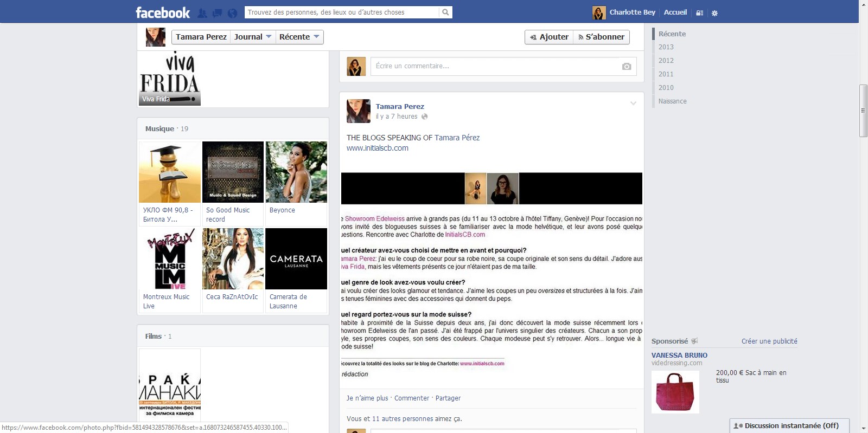Open the notifications globe icon
868x433 pixels.
232,13
